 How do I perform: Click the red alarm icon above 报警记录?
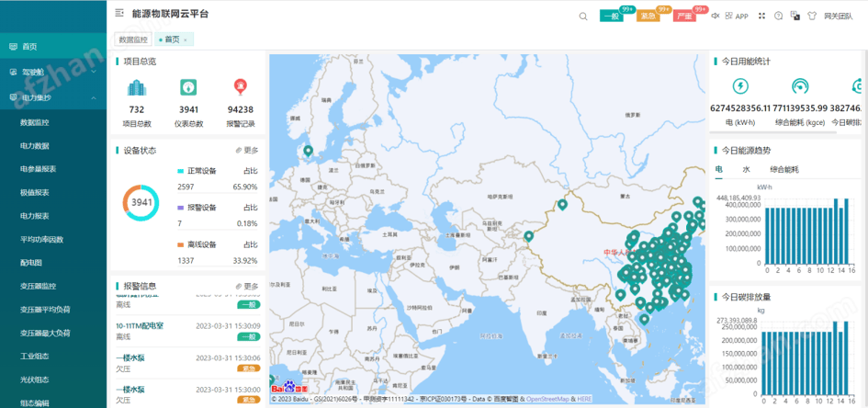[241, 87]
